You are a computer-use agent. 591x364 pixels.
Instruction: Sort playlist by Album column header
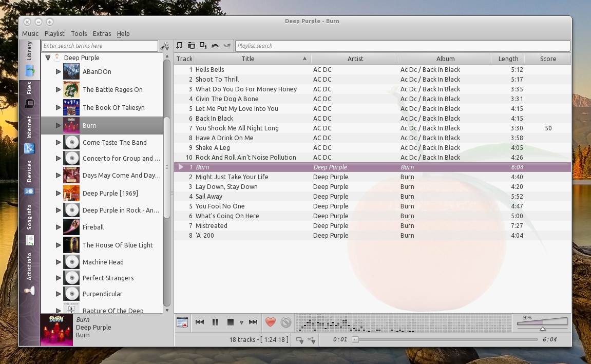(x=445, y=59)
